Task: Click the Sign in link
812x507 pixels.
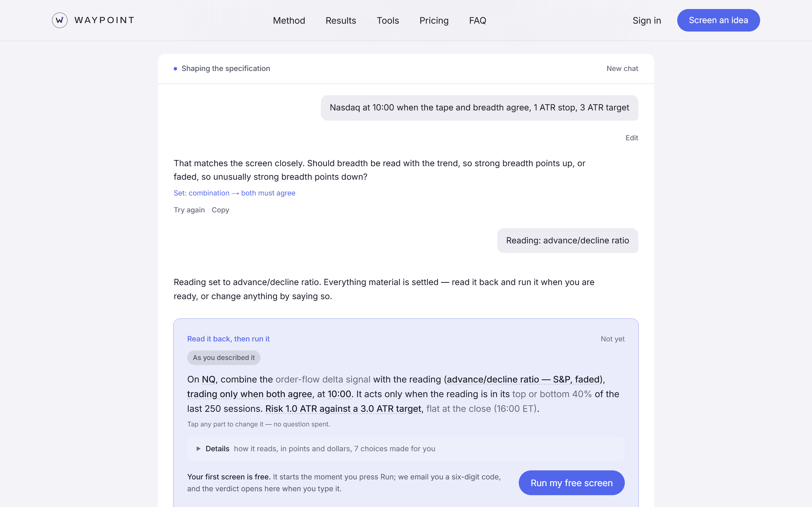Action: pos(646,21)
